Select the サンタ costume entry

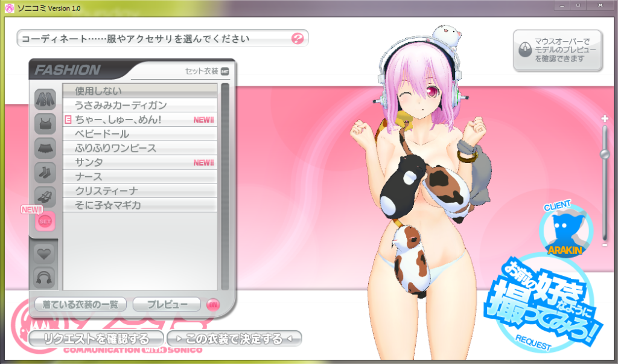coord(139,162)
